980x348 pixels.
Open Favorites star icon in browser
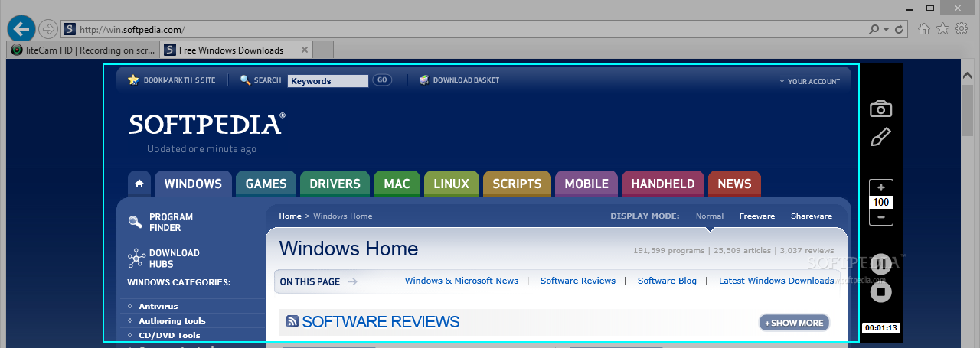942,29
